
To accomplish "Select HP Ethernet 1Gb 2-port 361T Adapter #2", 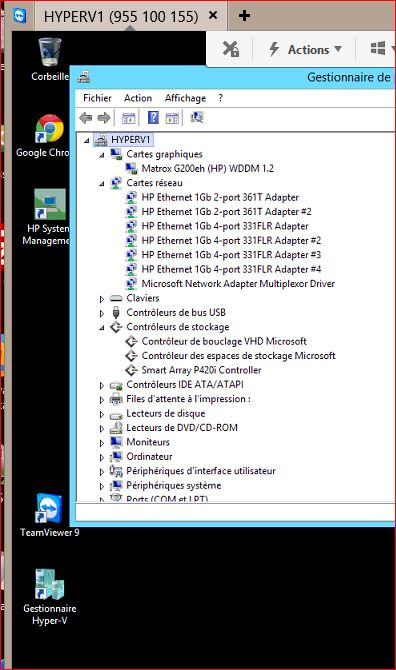I will 226,212.
